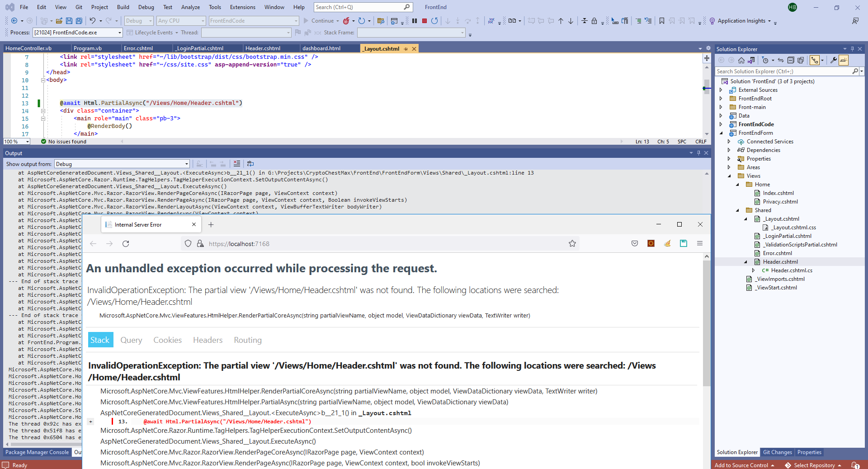Click the Hot Reload flame icon
Screen dimensions: 868x469
tap(346, 21)
